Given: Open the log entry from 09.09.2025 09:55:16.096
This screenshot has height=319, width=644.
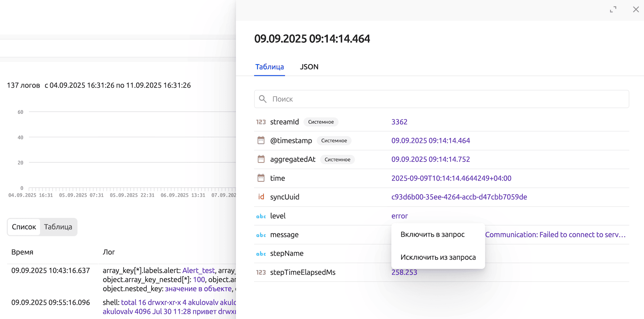Looking at the screenshot, I should pyautogui.click(x=50, y=303).
